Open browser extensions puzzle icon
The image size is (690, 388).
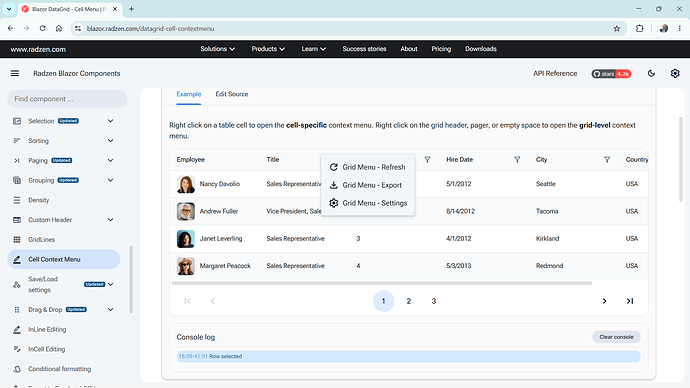tap(639, 29)
